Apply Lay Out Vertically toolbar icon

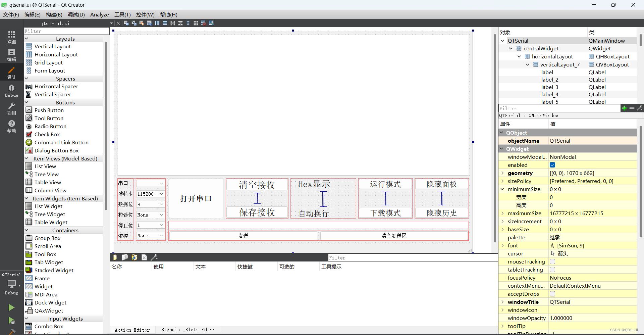point(165,23)
